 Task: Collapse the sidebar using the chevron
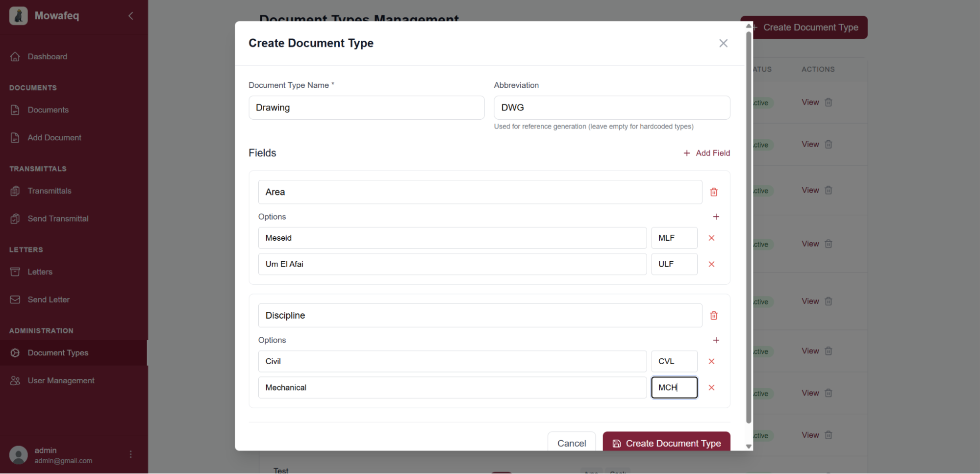click(x=130, y=16)
